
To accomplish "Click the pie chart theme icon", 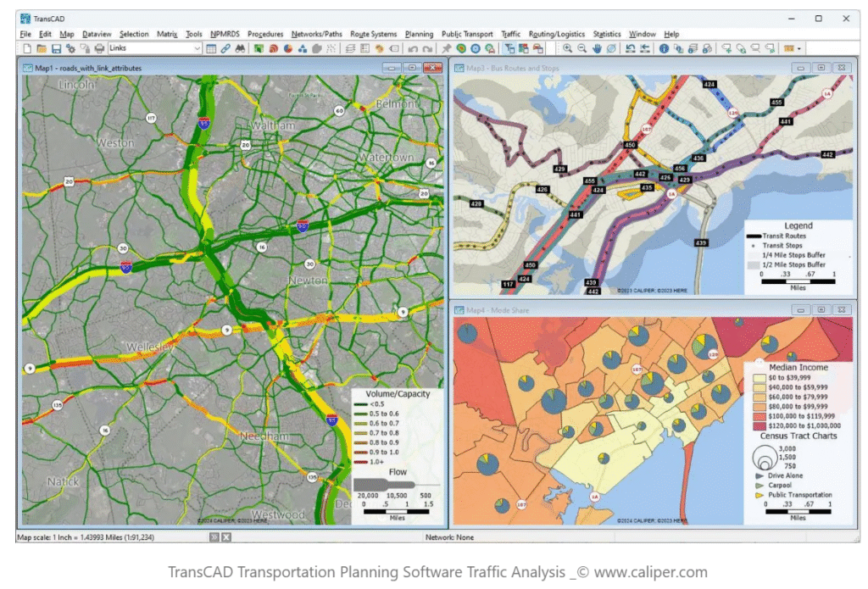I will 288,48.
